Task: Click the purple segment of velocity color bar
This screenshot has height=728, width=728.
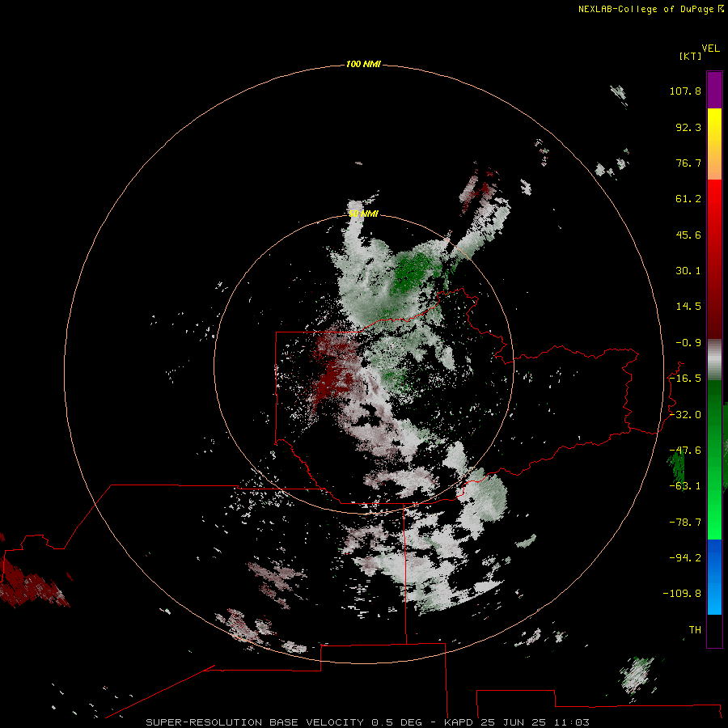Action: pyautogui.click(x=714, y=90)
